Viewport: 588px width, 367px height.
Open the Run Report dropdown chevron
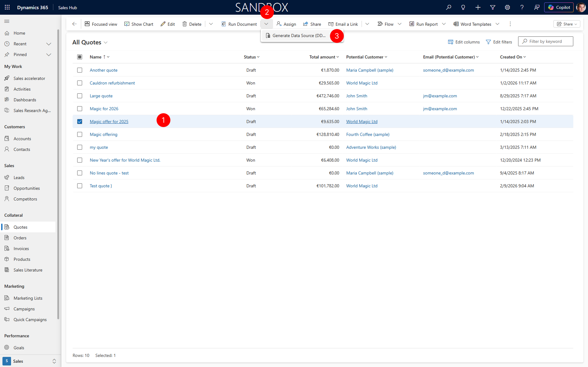[x=444, y=24]
